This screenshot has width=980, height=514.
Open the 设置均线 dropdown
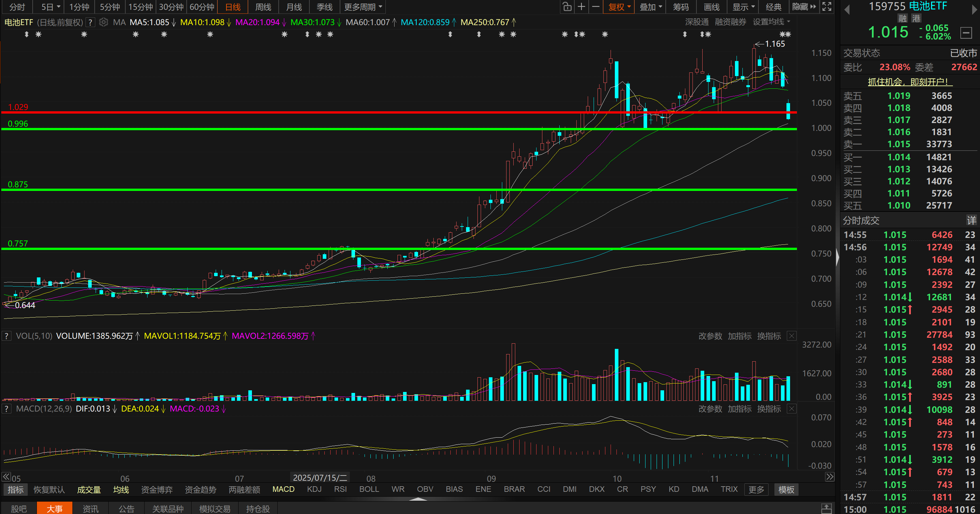(x=771, y=22)
